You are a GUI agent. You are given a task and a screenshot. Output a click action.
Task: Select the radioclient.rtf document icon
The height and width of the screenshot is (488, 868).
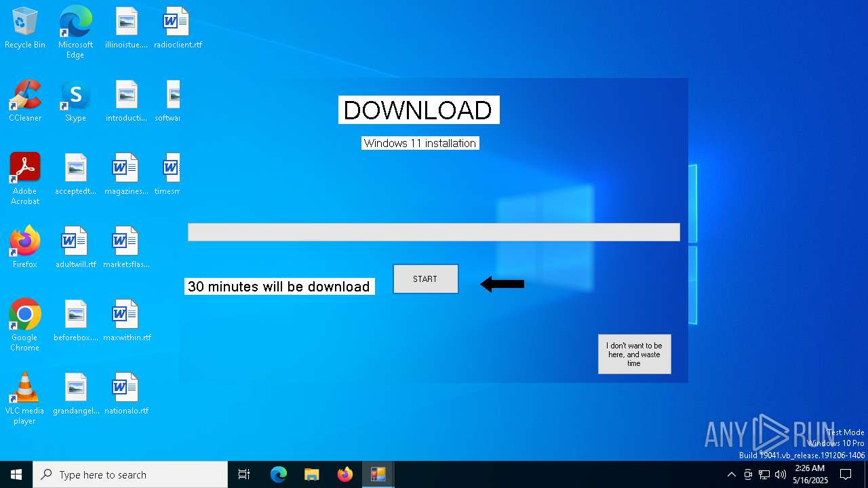tap(178, 28)
